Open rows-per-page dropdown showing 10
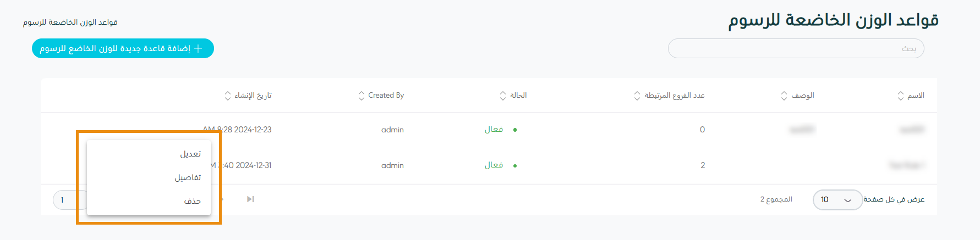This screenshot has width=980, height=240. point(837,200)
